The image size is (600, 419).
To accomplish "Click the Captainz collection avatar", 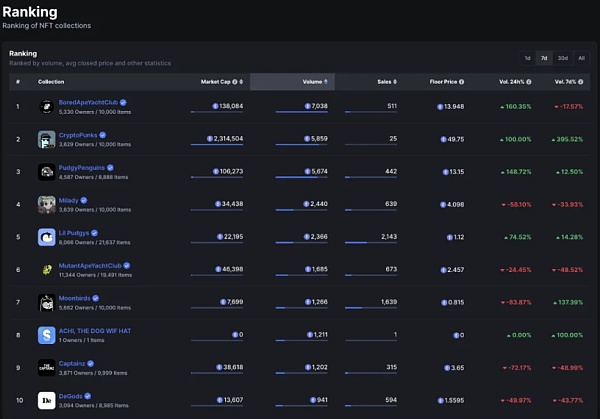I will 46,367.
